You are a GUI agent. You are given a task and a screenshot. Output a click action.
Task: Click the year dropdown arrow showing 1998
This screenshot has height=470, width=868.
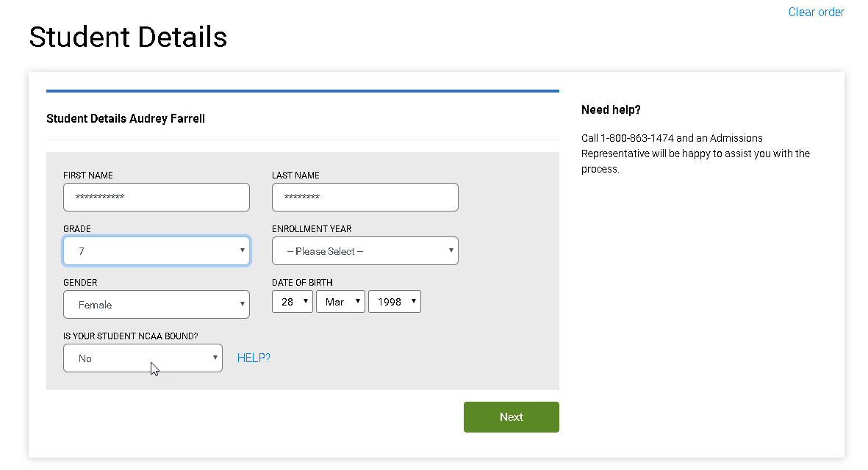click(413, 301)
